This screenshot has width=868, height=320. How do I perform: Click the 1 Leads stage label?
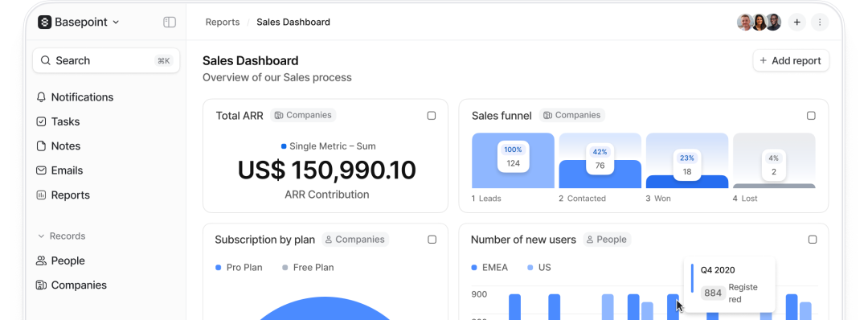coord(486,199)
